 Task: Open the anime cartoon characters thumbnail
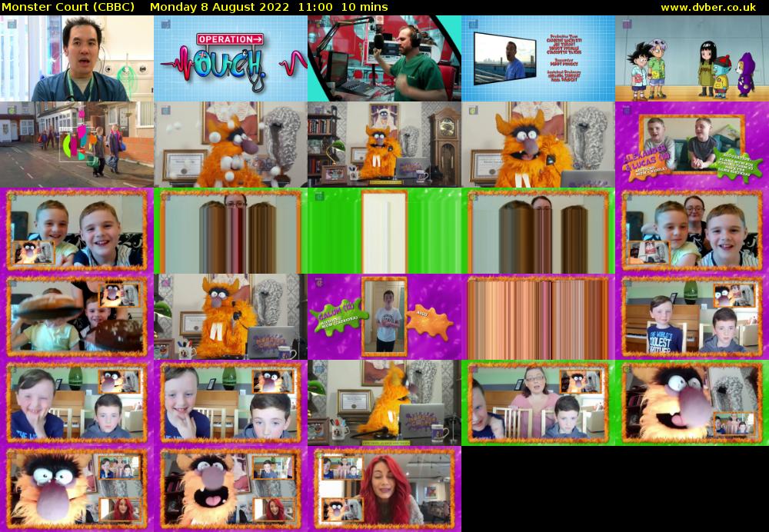click(x=692, y=58)
